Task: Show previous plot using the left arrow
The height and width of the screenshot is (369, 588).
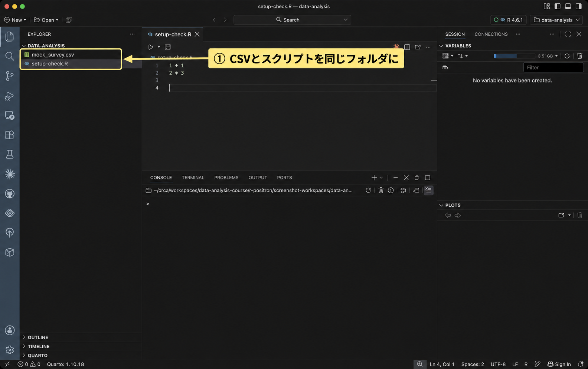Action: pyautogui.click(x=448, y=216)
